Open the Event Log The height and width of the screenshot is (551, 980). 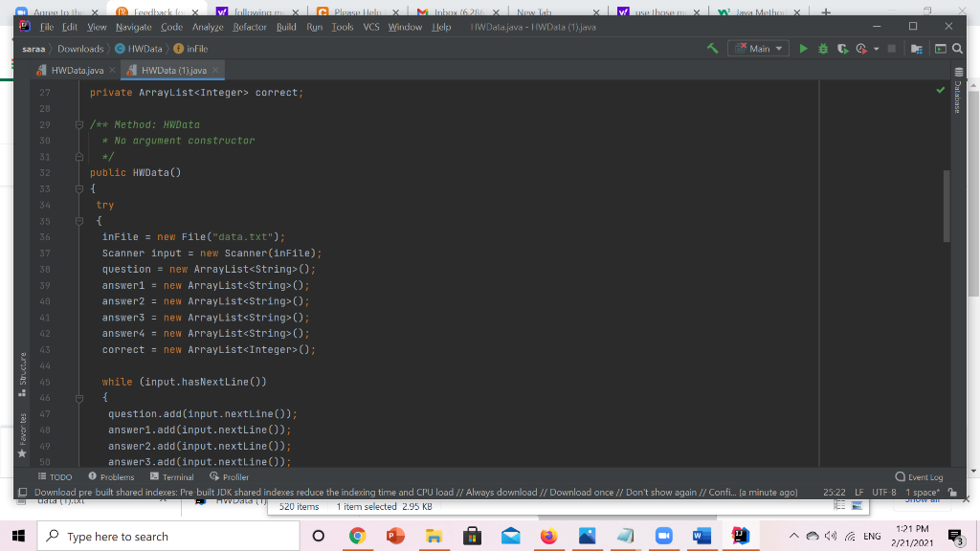(x=919, y=476)
